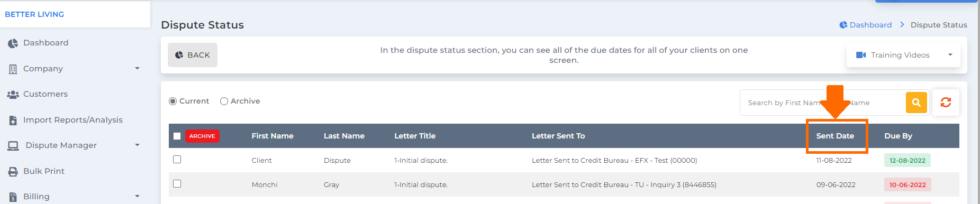Open the Training Videos dropdown
Viewport: 980px width, 204px height.
click(903, 55)
